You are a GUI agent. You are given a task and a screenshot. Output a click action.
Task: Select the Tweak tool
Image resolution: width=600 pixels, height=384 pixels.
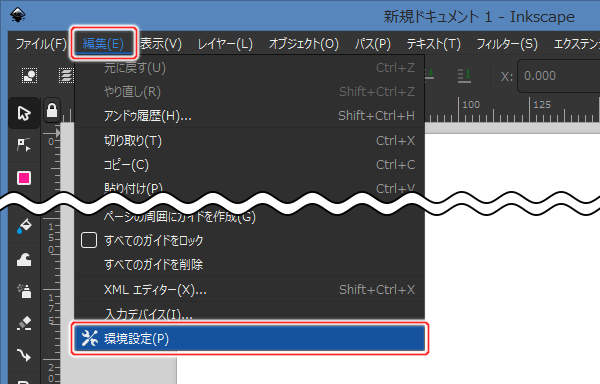(x=24, y=260)
